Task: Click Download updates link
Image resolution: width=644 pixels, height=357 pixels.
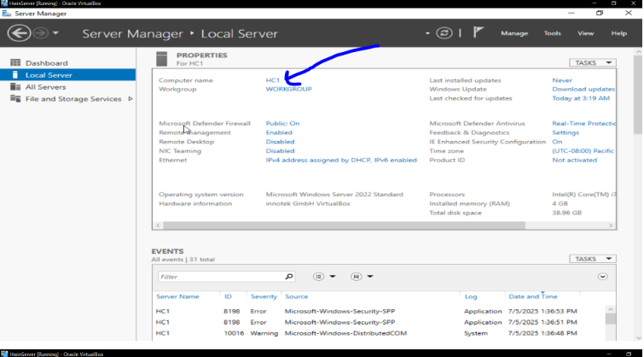Action: 583,89
